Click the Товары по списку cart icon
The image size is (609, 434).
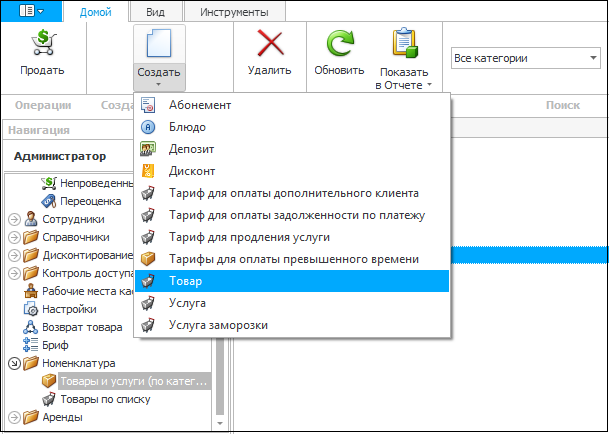pyautogui.click(x=49, y=399)
